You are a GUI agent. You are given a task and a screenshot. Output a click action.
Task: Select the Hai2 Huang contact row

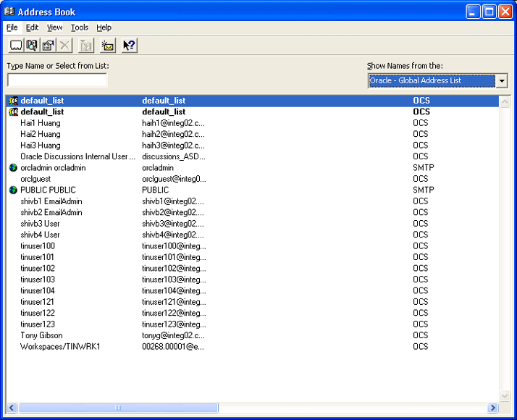pyautogui.click(x=41, y=134)
